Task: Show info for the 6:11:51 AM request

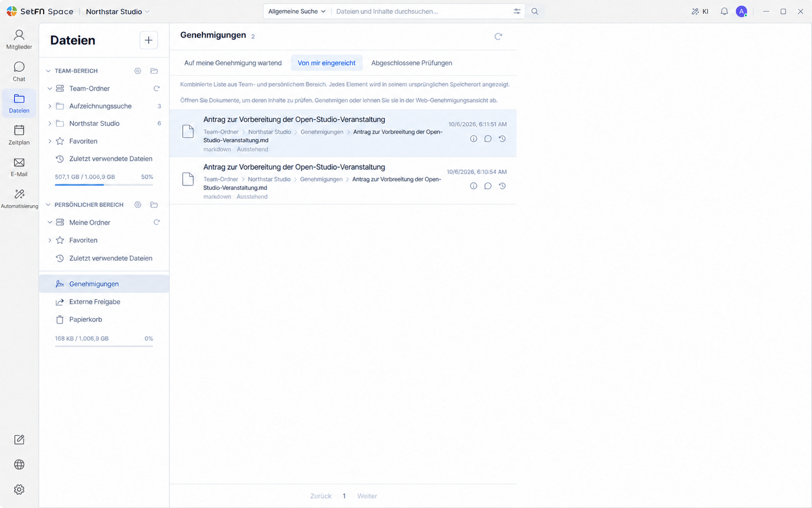Action: click(473, 139)
